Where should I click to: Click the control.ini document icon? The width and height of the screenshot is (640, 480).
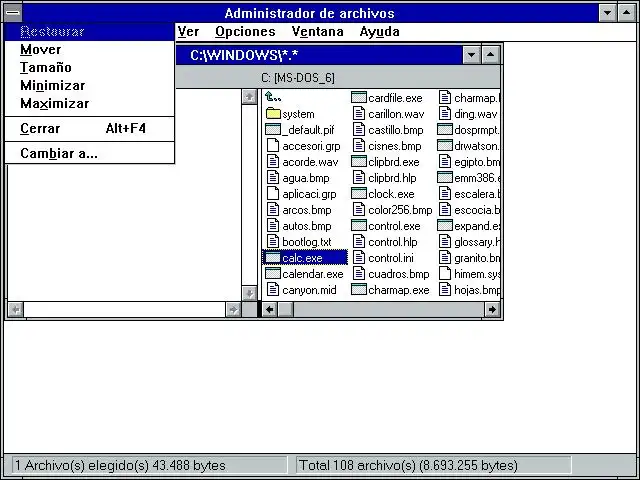point(359,258)
